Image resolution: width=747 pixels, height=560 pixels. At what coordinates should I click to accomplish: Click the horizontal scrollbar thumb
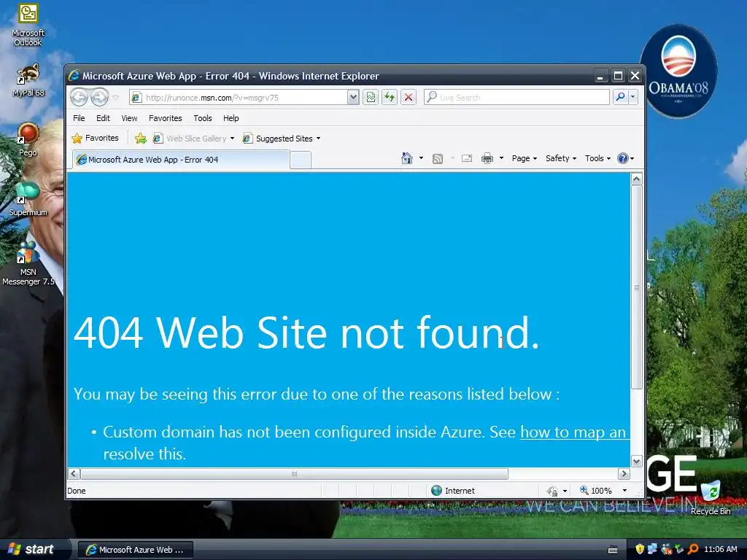pyautogui.click(x=295, y=474)
